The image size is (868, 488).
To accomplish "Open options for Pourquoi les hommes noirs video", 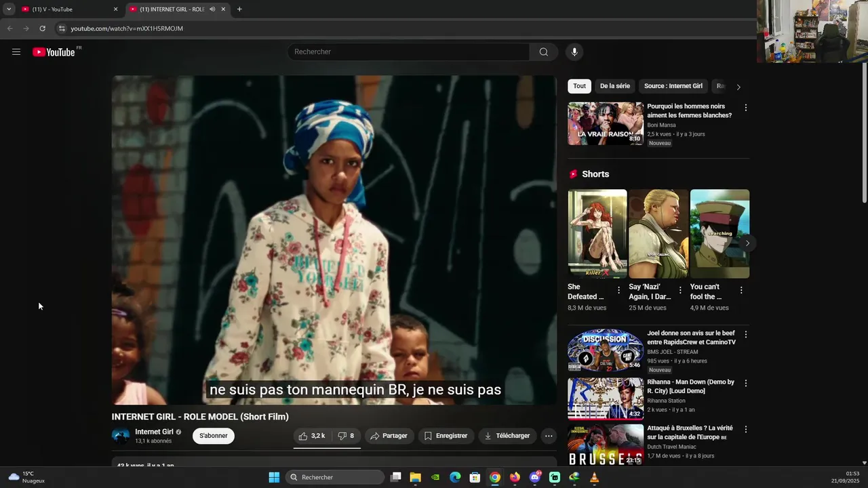I will tap(746, 108).
